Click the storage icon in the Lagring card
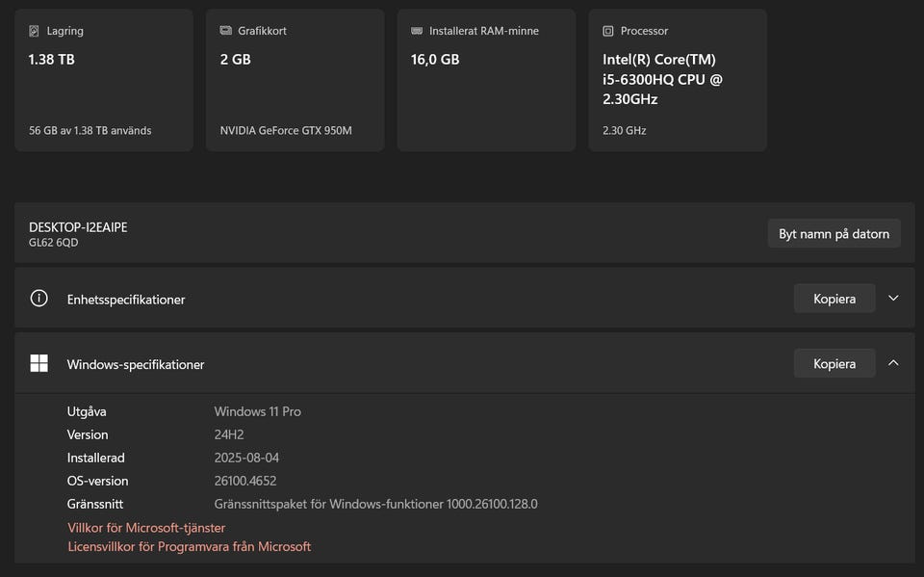This screenshot has height=577, width=924. (x=35, y=31)
